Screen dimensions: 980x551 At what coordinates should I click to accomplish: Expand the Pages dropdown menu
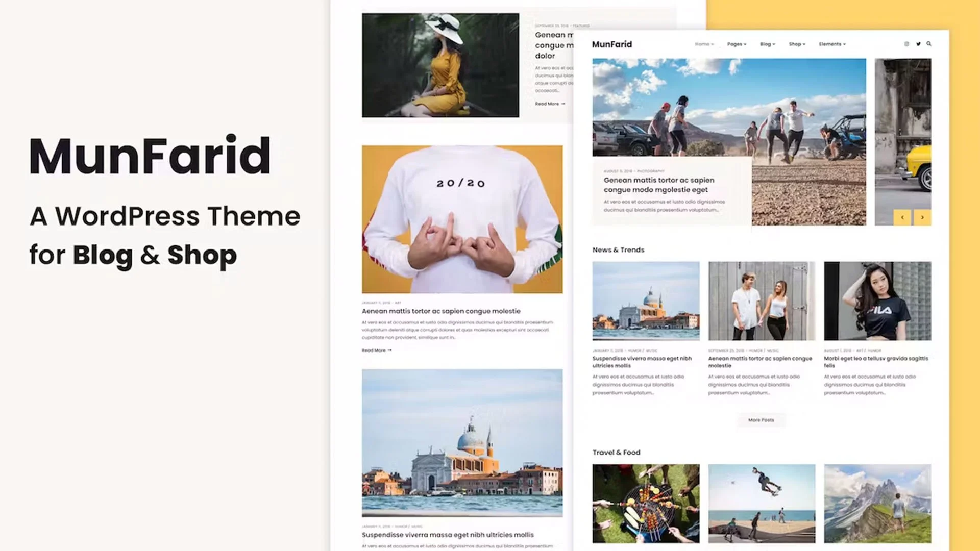tap(737, 44)
